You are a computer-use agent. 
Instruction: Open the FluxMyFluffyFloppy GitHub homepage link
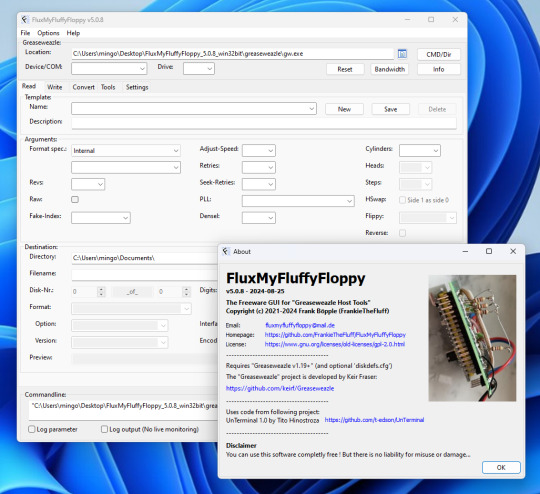coord(335,335)
